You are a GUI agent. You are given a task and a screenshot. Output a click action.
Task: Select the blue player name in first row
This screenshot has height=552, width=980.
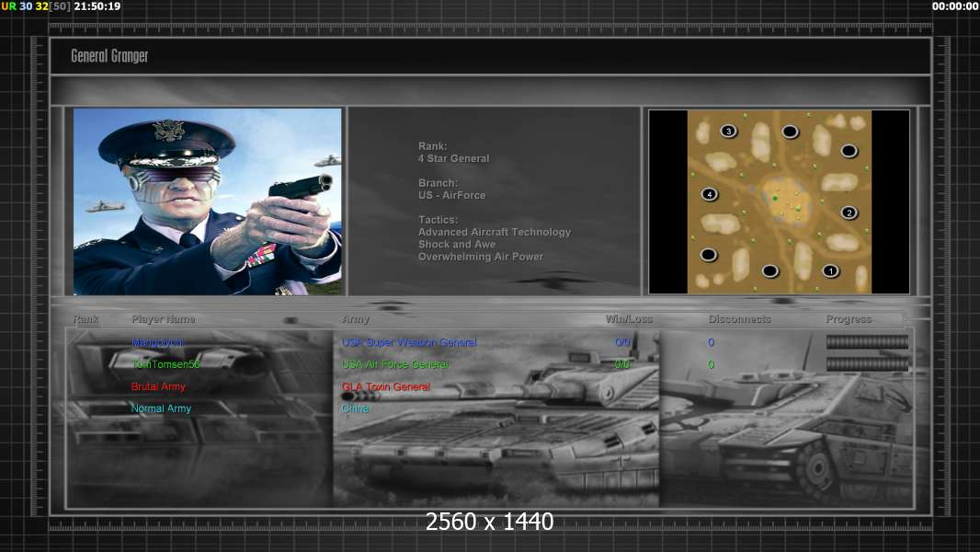point(157,342)
